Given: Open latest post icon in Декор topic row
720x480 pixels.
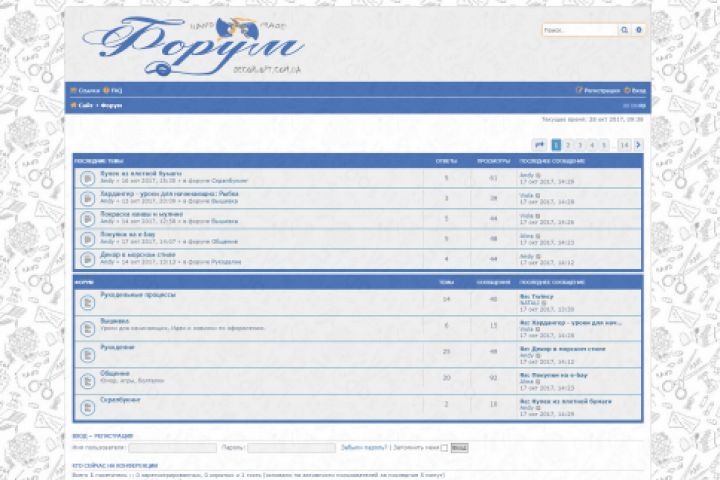Looking at the screenshot, I should (538, 256).
